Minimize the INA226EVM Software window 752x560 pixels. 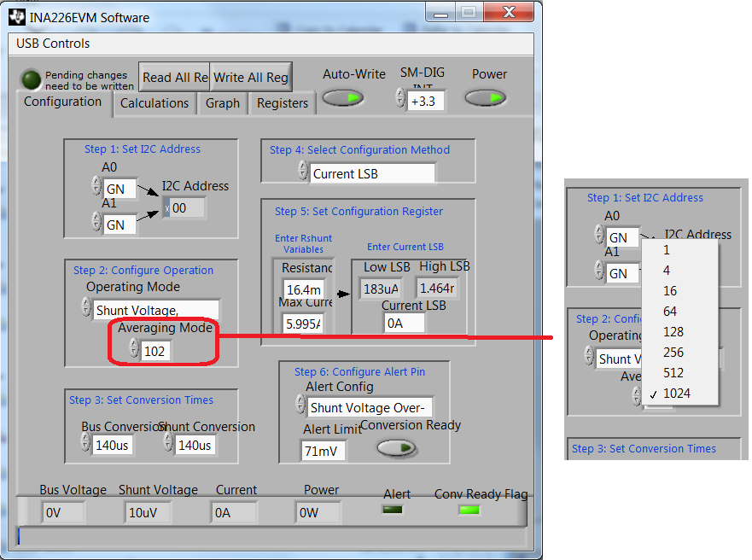pos(440,11)
